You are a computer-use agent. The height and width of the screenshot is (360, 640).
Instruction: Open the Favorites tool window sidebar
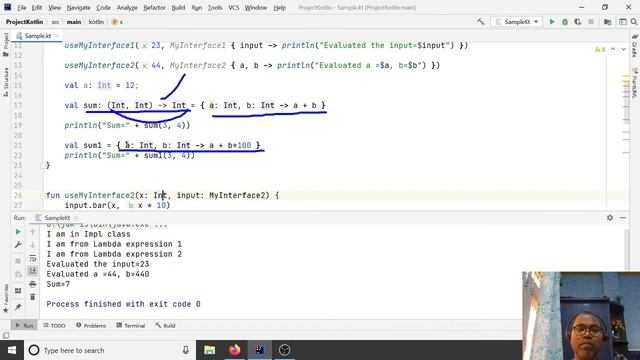[x=6, y=298]
